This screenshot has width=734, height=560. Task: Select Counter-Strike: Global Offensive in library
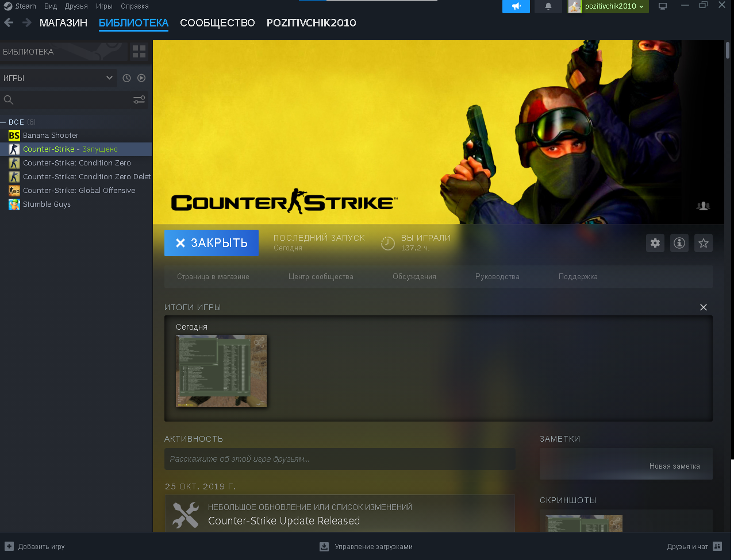point(79,191)
